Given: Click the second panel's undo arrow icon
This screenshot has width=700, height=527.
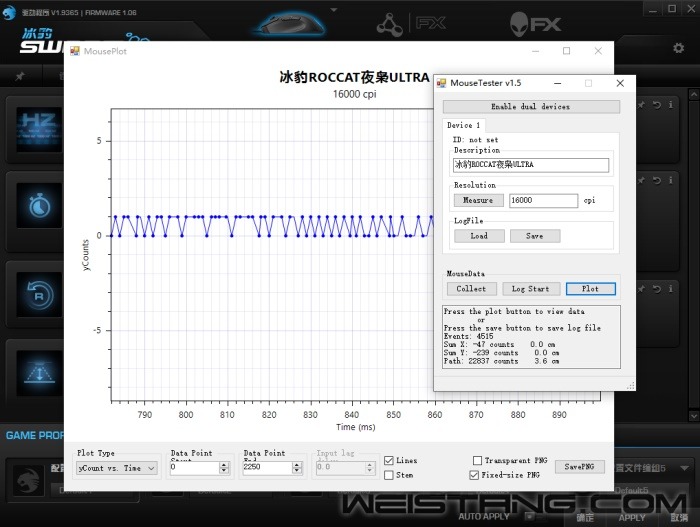Looking at the screenshot, I should pos(657,180).
